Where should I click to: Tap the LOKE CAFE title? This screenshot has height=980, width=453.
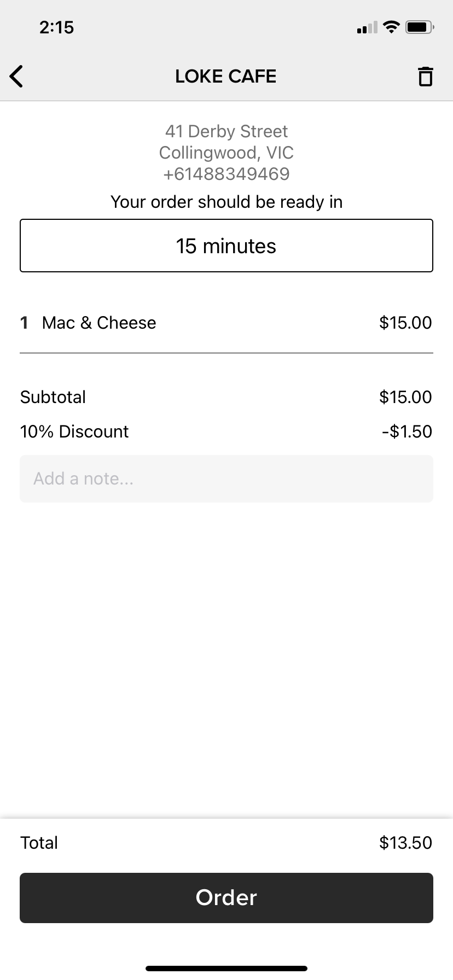(x=226, y=76)
